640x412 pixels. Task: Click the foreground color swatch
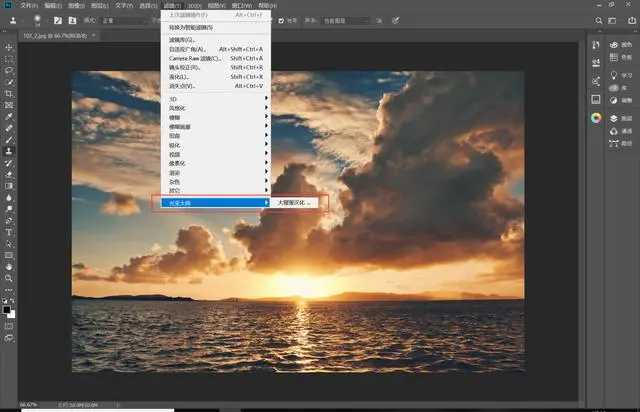(7, 310)
